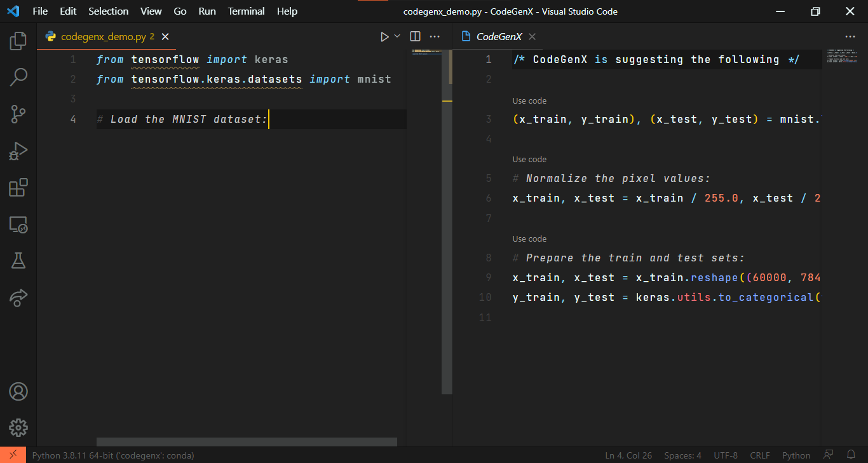868x463 pixels.
Task: Change the Python language mode
Action: (x=796, y=455)
